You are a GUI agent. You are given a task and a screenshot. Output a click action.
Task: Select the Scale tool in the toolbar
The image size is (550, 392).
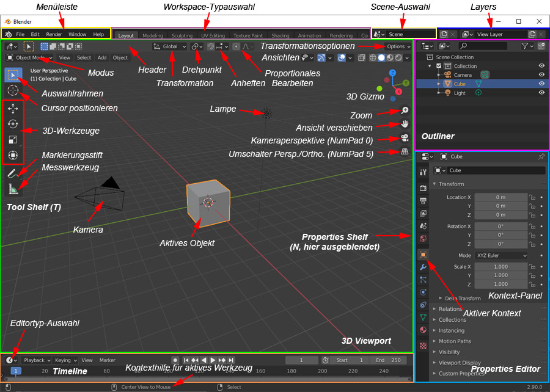[x=12, y=140]
